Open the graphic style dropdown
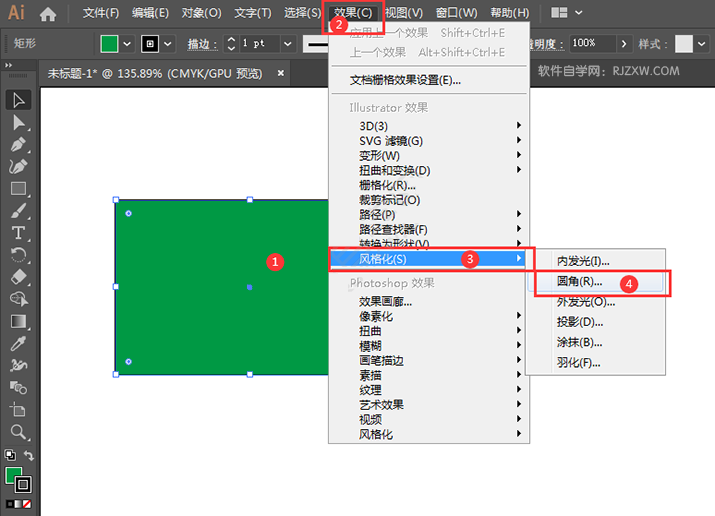 (702, 44)
